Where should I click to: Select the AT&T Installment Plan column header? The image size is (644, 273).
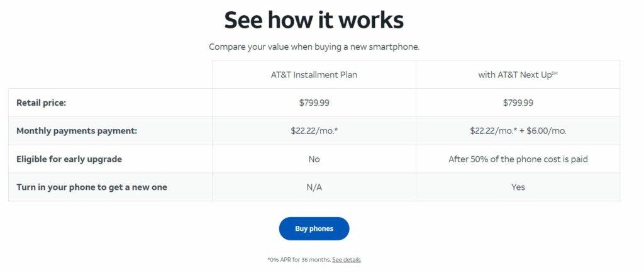point(314,75)
